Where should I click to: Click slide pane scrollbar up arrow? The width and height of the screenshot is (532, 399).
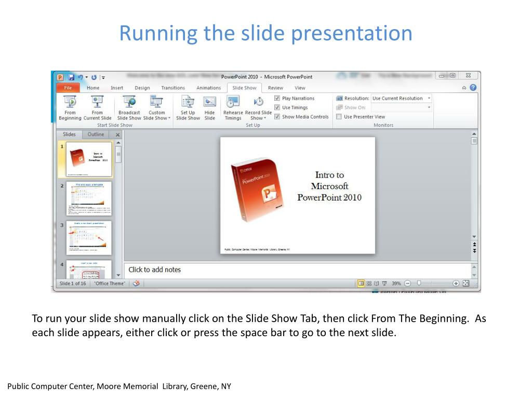(474, 134)
